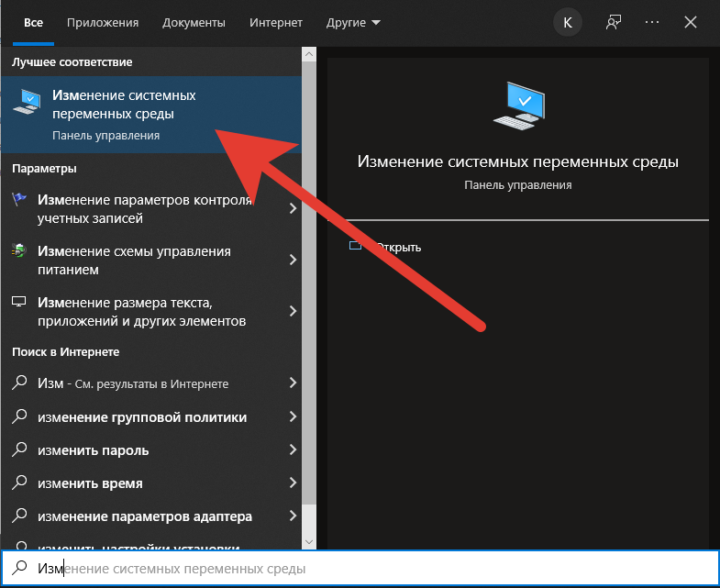Image resolution: width=720 pixels, height=588 pixels.
Task: Click inside the search input field
Action: [367, 569]
